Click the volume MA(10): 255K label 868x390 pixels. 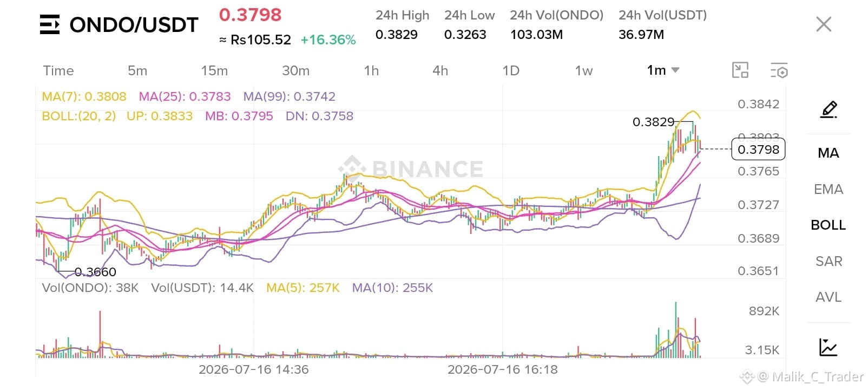[x=393, y=288]
